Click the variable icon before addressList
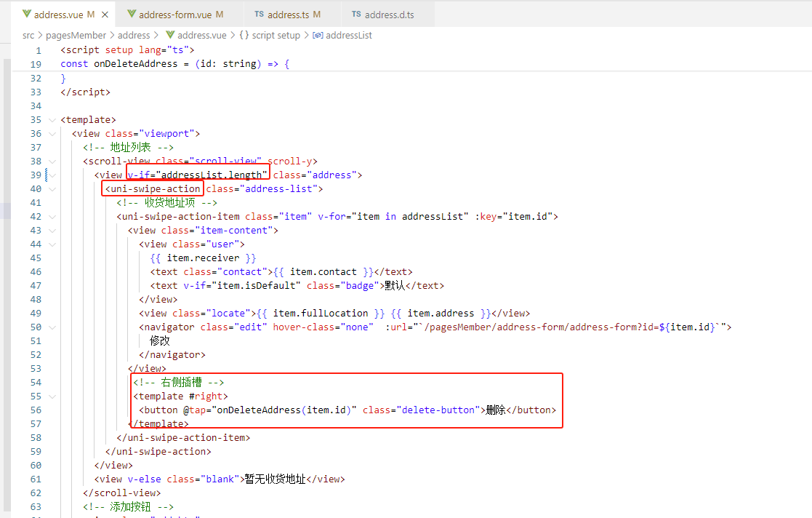Image resolution: width=812 pixels, height=518 pixels. point(318,35)
